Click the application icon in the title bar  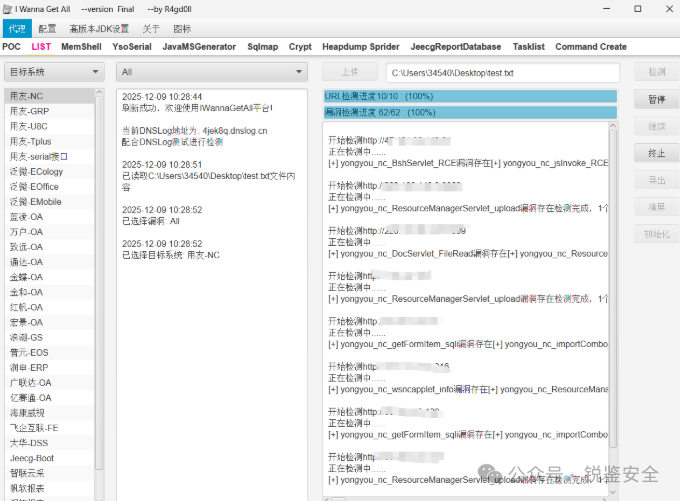[x=7, y=9]
